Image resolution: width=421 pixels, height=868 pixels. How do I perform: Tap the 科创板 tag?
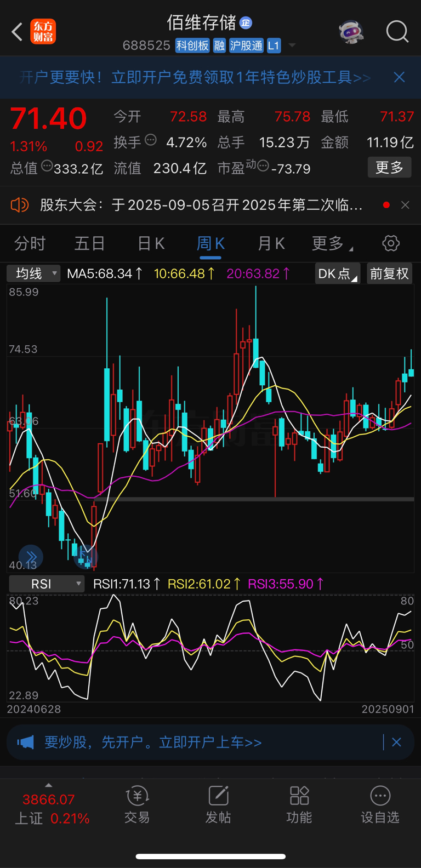[192, 45]
